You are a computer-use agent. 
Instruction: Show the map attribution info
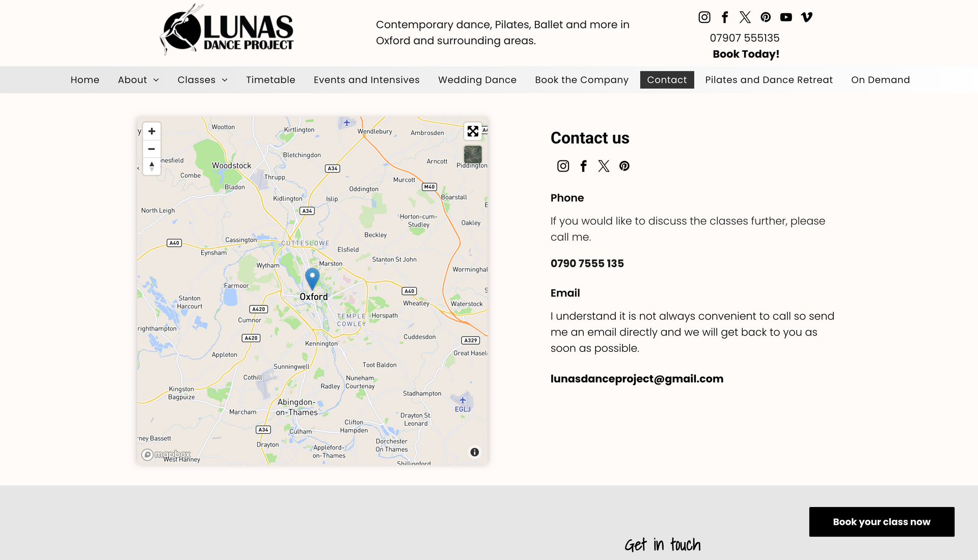coord(475,452)
